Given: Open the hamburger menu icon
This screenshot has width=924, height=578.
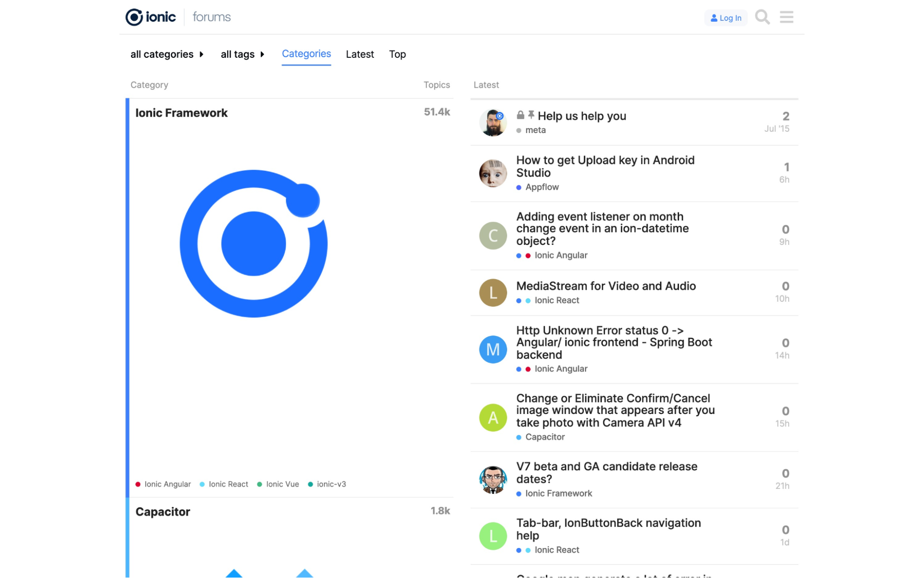Looking at the screenshot, I should tap(786, 17).
